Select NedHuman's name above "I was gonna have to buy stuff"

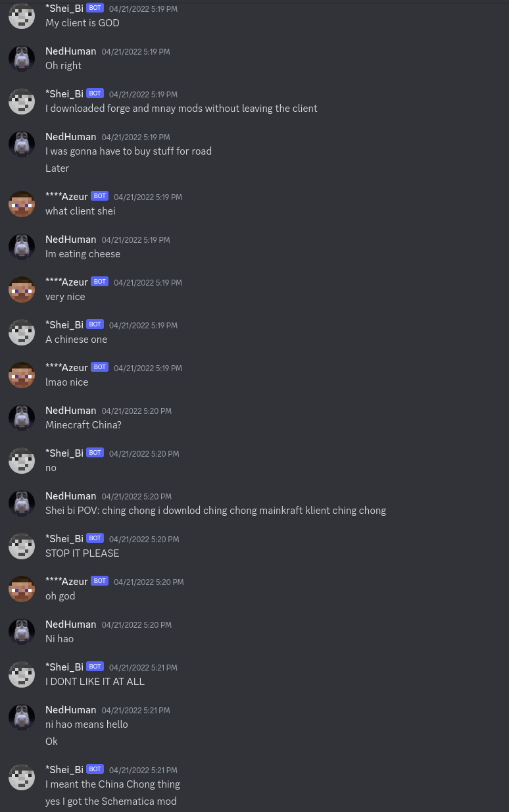[70, 136]
